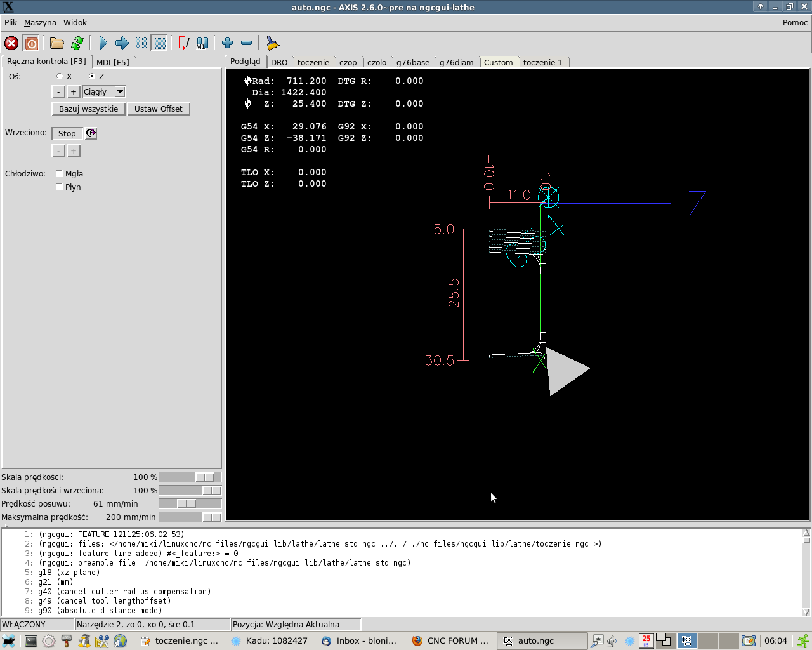The height and width of the screenshot is (650, 812).
Task: Click auto.ngc taskbar window button
Action: 541,641
